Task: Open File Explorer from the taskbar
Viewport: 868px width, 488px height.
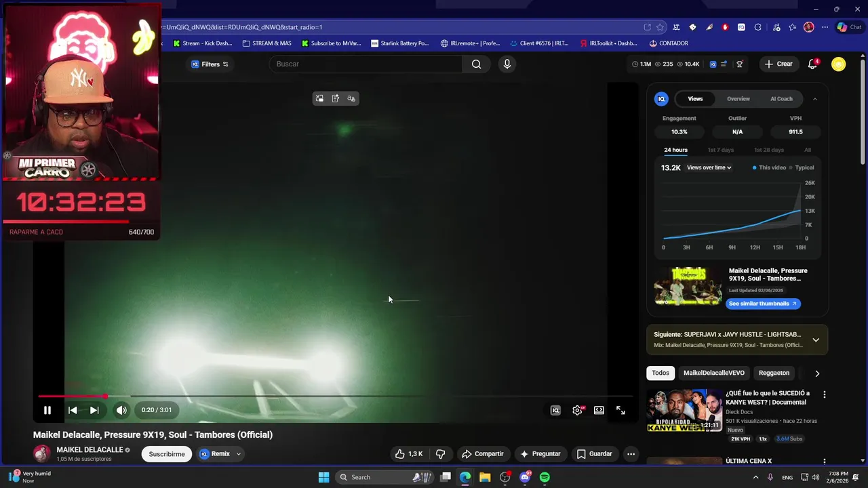Action: (x=485, y=477)
